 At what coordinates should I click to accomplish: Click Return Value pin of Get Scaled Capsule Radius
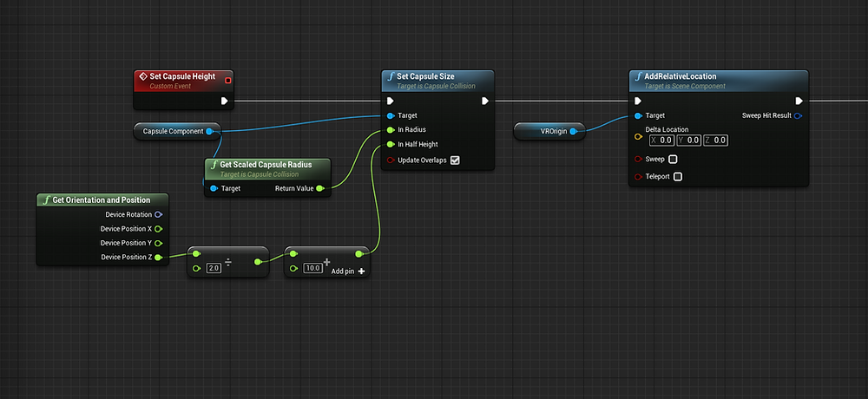click(319, 189)
